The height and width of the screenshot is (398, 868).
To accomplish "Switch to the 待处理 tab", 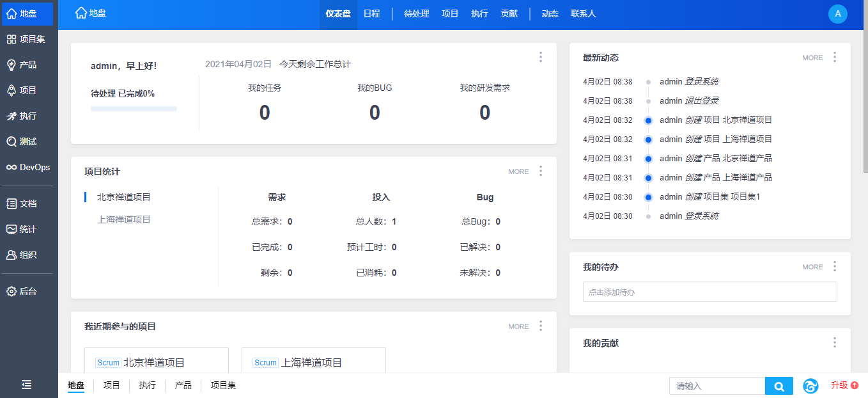I will coord(416,13).
